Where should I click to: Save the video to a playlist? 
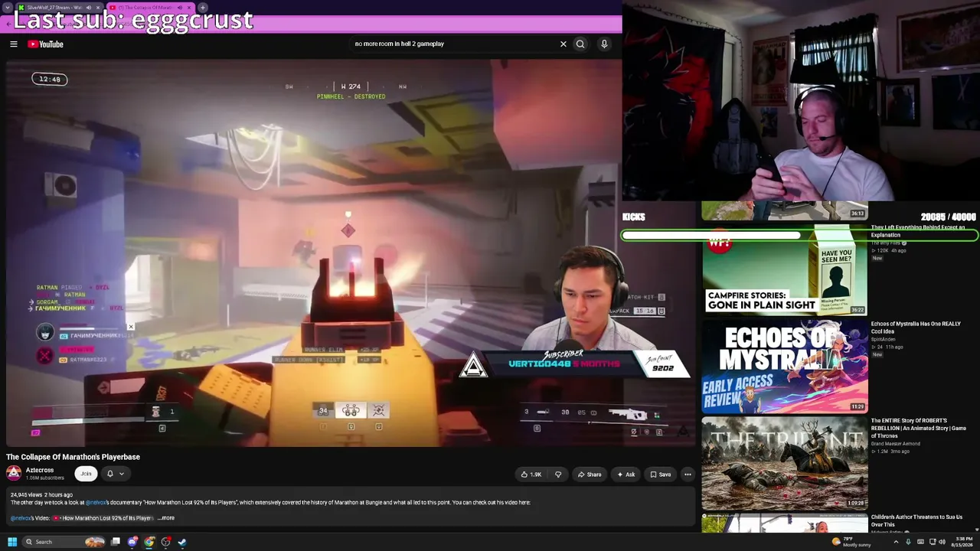tap(660, 474)
